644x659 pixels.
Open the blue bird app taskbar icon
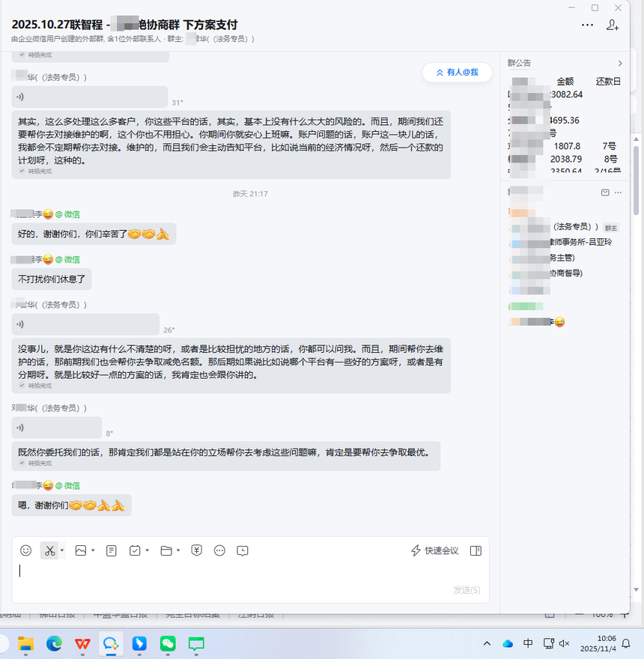pos(139,643)
